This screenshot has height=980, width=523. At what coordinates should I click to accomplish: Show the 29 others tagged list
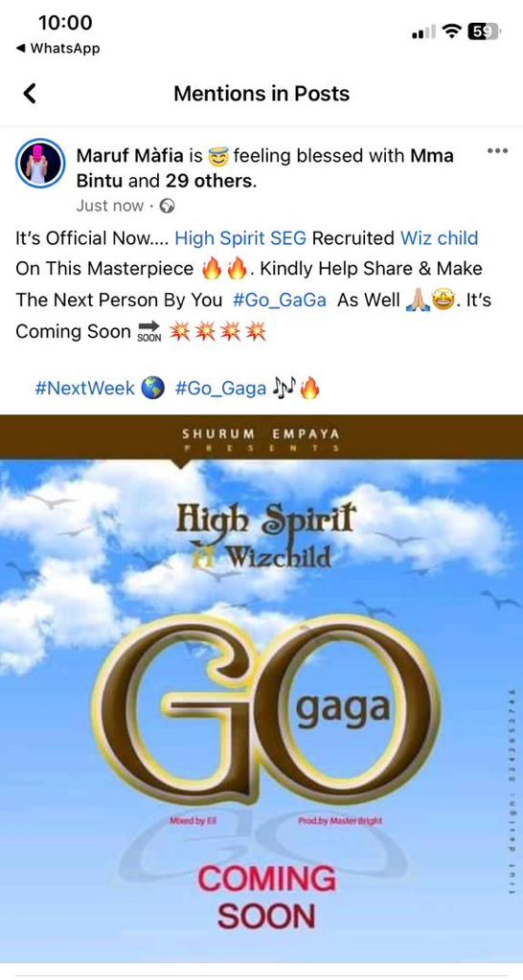210,181
